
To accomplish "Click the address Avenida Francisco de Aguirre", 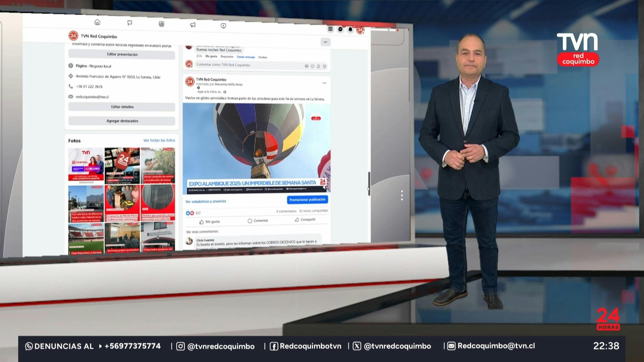I will [118, 77].
